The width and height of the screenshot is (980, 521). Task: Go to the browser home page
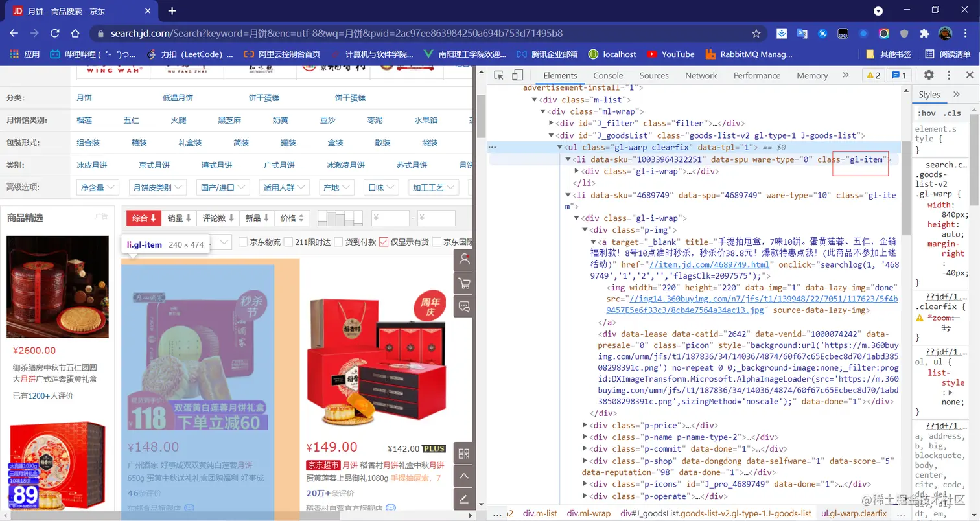point(75,33)
